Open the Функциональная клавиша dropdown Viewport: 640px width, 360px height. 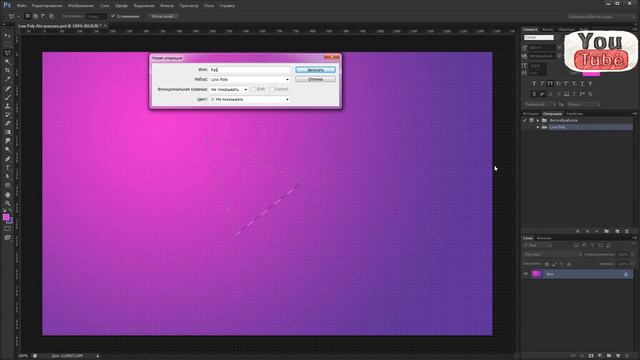point(229,89)
